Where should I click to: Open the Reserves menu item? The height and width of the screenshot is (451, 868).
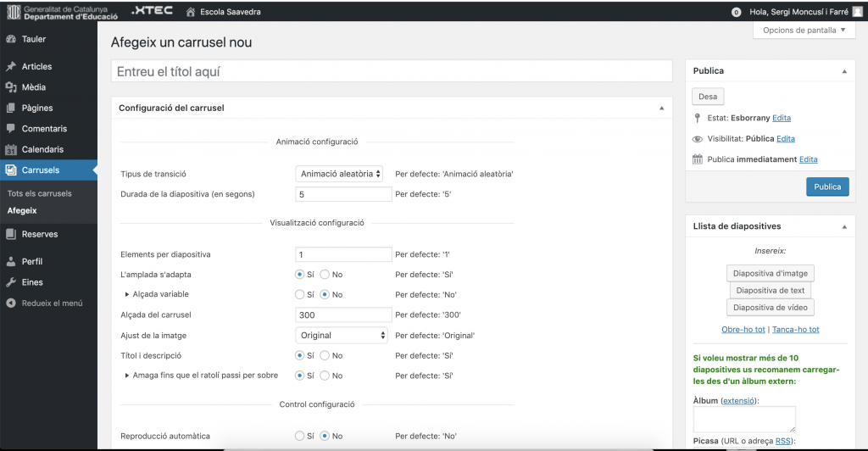(x=39, y=234)
